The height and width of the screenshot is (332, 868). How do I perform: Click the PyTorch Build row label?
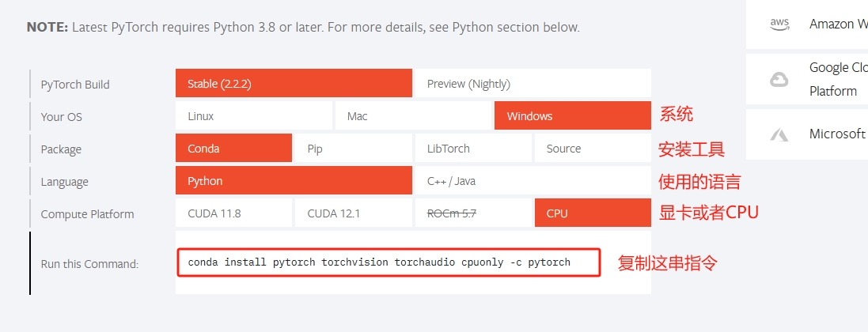pyautogui.click(x=75, y=84)
